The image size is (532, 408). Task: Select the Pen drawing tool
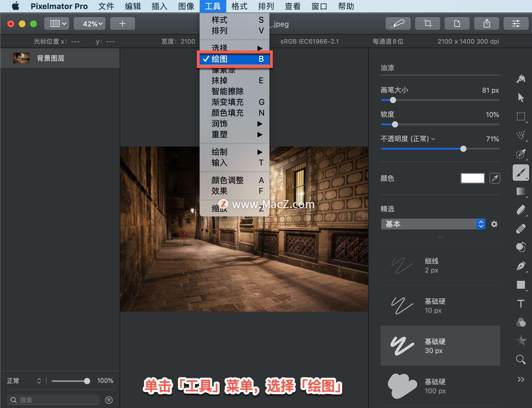pyautogui.click(x=521, y=266)
